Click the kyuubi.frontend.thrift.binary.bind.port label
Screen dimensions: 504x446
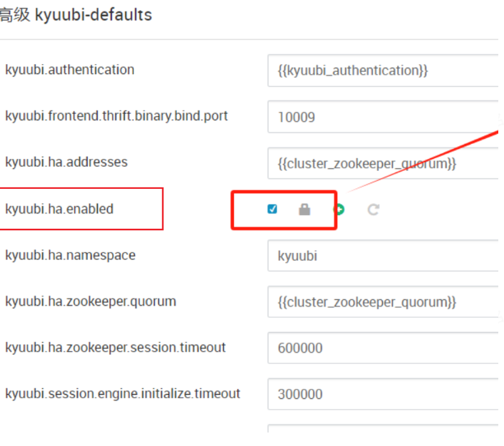pyautogui.click(x=116, y=115)
